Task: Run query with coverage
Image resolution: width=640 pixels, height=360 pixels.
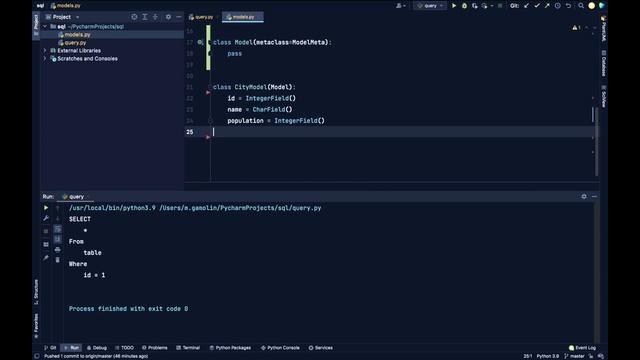Action: click(x=474, y=6)
